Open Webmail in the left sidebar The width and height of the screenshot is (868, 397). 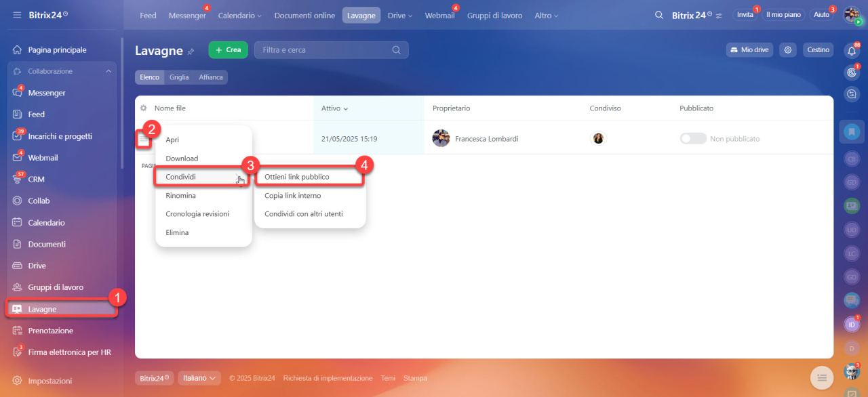(x=43, y=158)
